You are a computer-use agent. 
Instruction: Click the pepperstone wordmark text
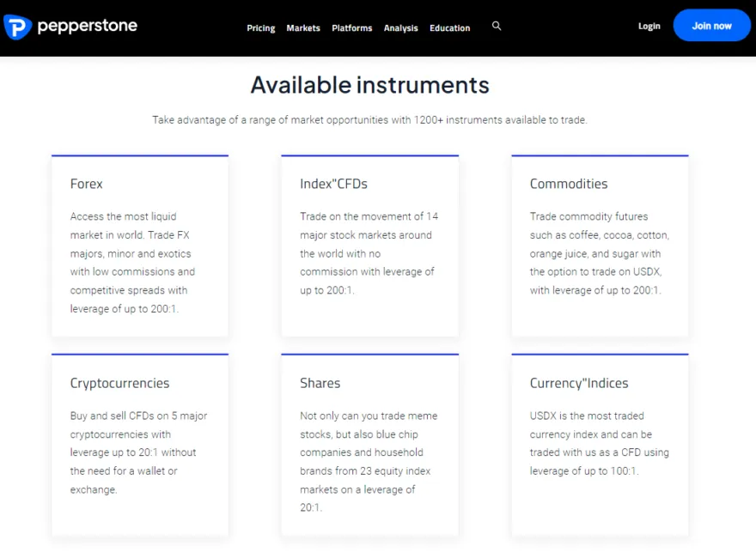point(88,26)
